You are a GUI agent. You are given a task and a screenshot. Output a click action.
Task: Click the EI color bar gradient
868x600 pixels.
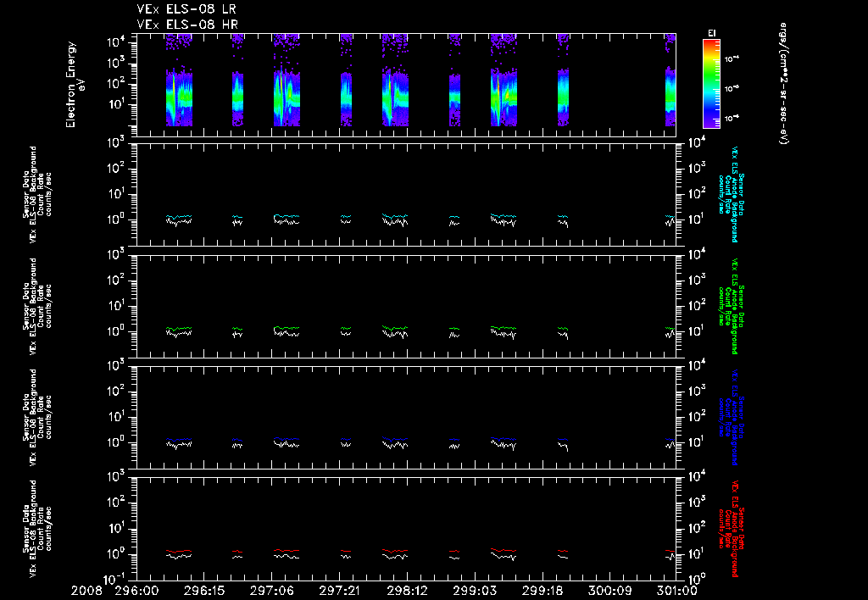click(711, 84)
